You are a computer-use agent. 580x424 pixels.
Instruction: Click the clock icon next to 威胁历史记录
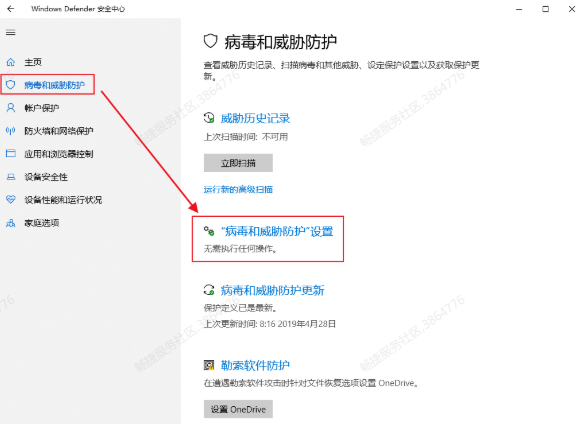pyautogui.click(x=209, y=118)
